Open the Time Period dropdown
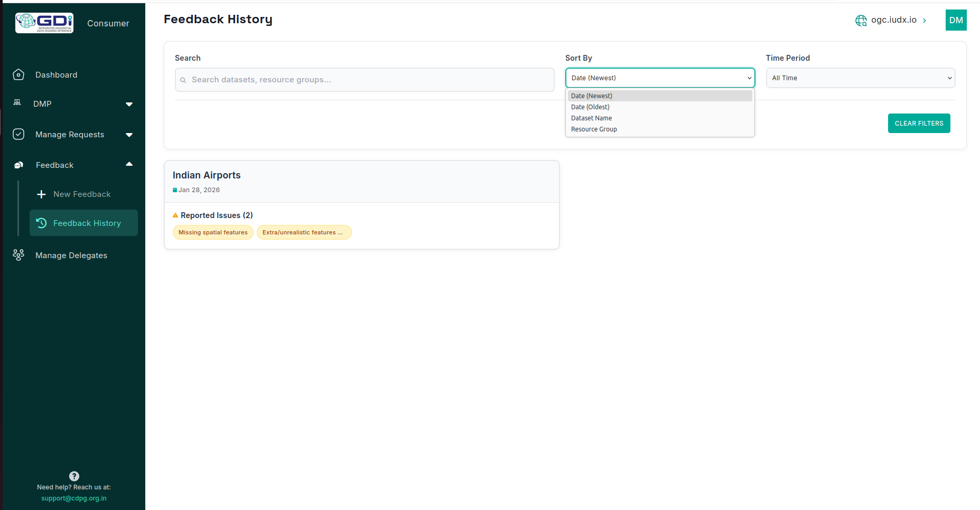 coord(860,78)
